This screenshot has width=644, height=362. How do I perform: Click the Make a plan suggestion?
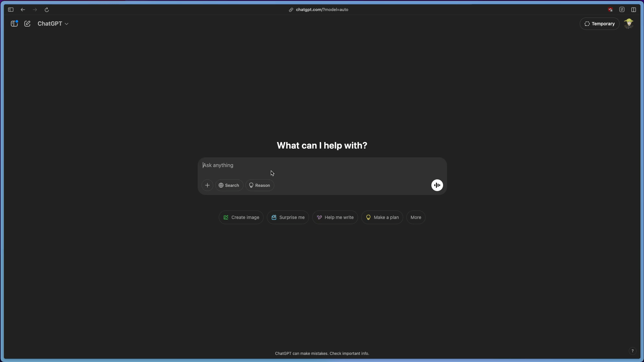(382, 217)
